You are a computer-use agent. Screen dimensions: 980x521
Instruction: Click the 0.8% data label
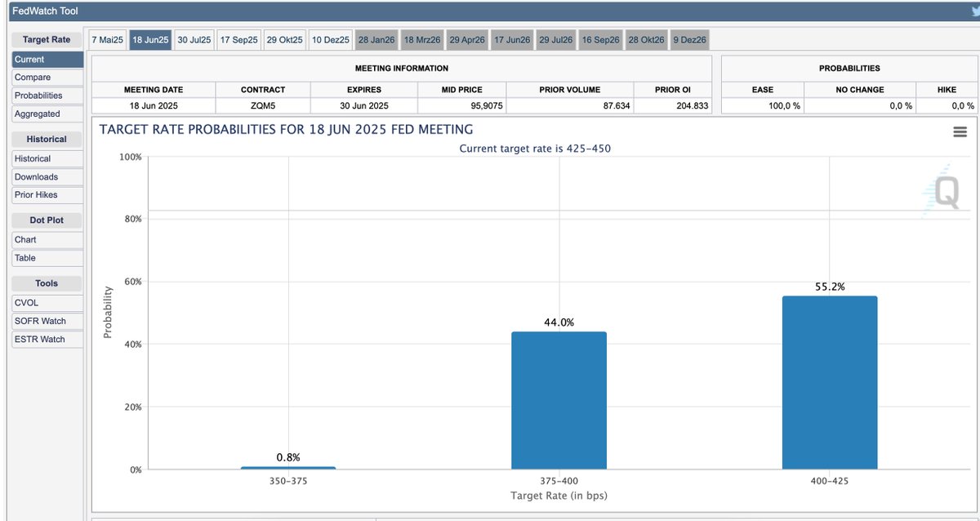coord(288,457)
